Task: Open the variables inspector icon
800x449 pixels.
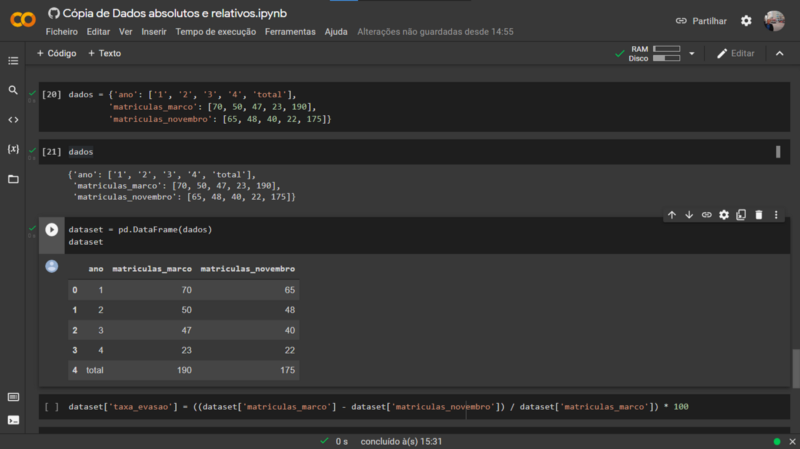Action: tap(13, 149)
